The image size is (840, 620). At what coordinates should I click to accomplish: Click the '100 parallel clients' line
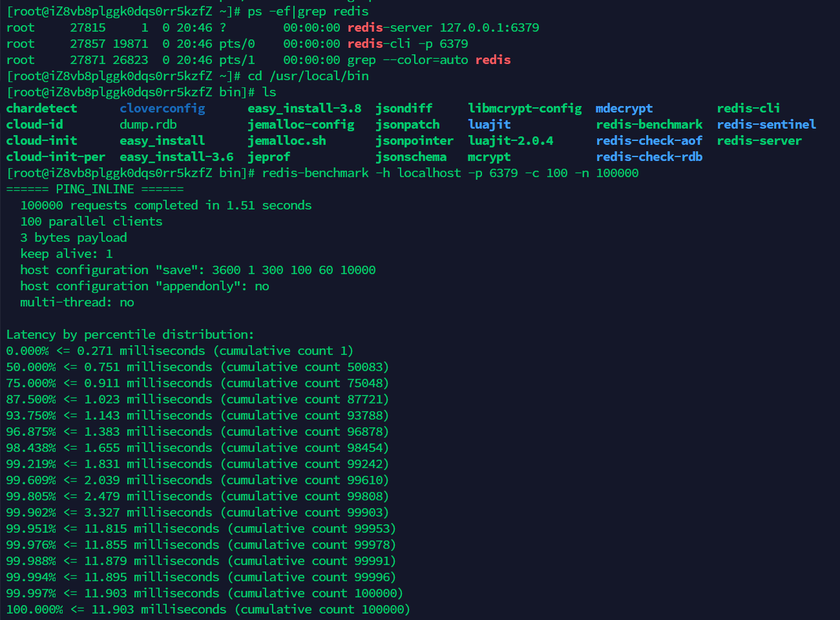click(x=91, y=222)
